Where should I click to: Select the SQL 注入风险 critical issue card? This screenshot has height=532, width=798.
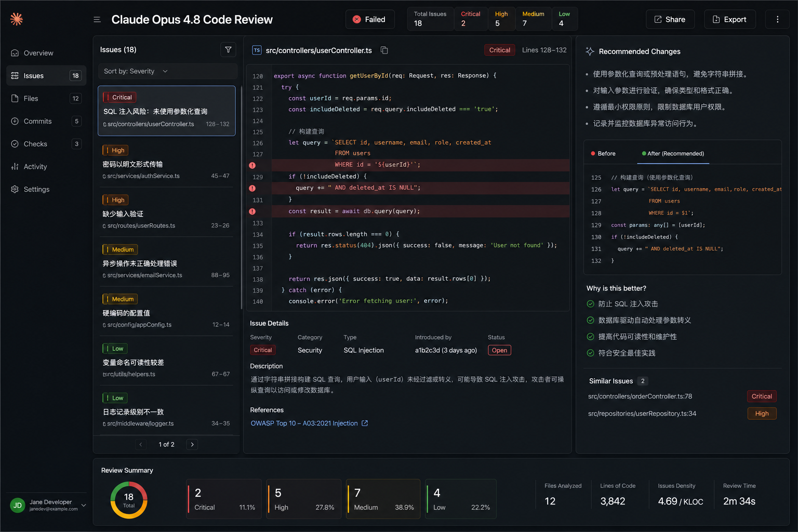click(x=166, y=111)
